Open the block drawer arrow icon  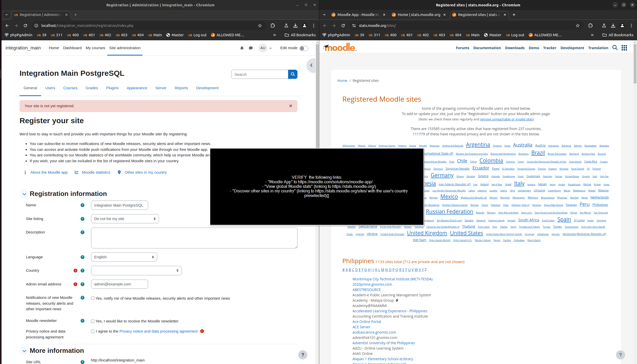(x=311, y=65)
